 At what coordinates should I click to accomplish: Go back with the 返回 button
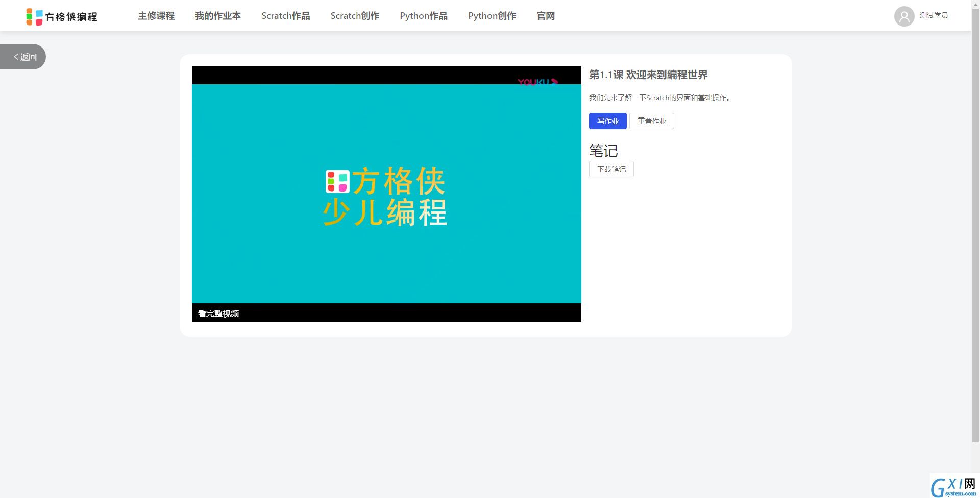23,57
